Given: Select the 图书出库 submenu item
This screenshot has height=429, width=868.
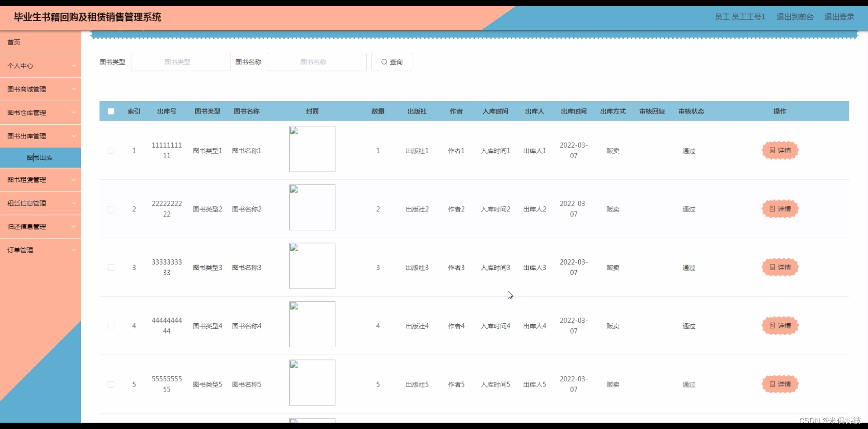Looking at the screenshot, I should coord(40,158).
